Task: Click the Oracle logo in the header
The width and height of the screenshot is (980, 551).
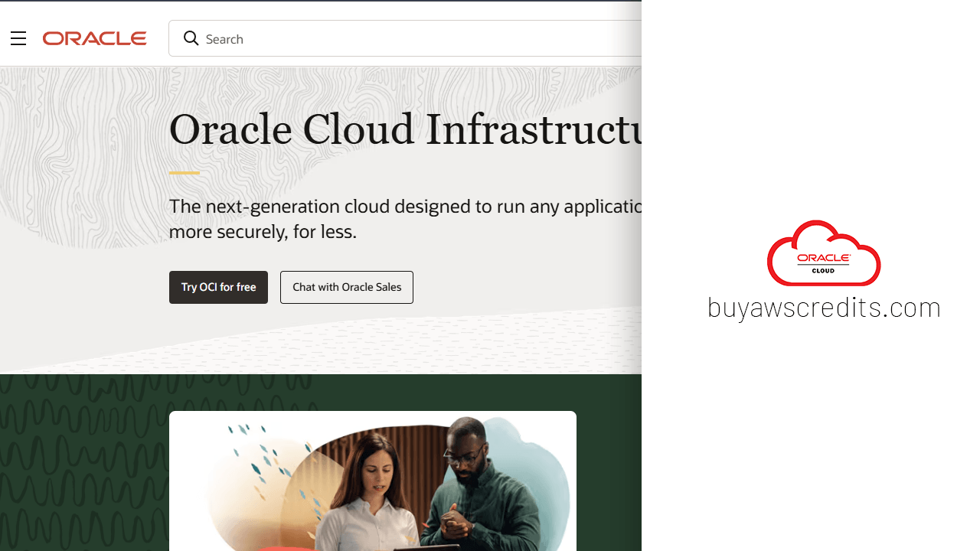Action: click(95, 38)
